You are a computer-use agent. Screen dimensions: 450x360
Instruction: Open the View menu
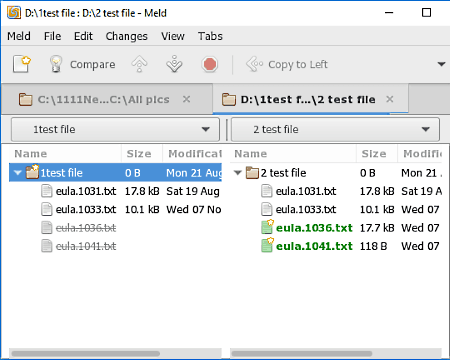pyautogui.click(x=173, y=36)
